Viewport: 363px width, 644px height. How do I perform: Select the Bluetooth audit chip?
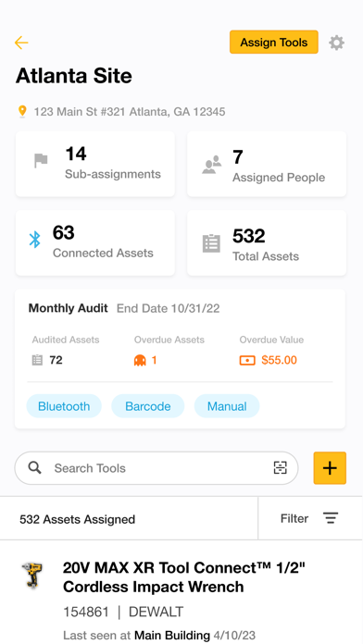pyautogui.click(x=64, y=406)
